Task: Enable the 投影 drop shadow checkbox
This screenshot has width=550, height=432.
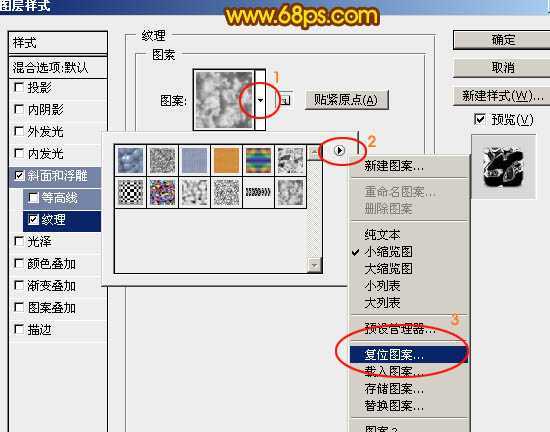Action: (19, 87)
